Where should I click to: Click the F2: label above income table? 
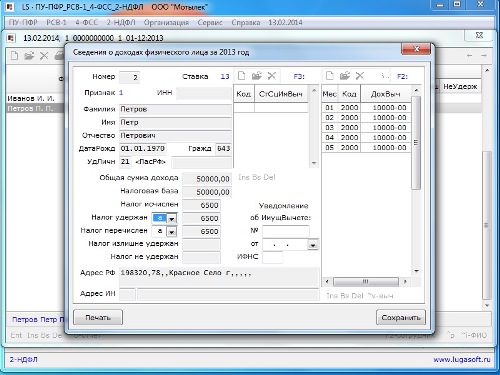[x=402, y=76]
